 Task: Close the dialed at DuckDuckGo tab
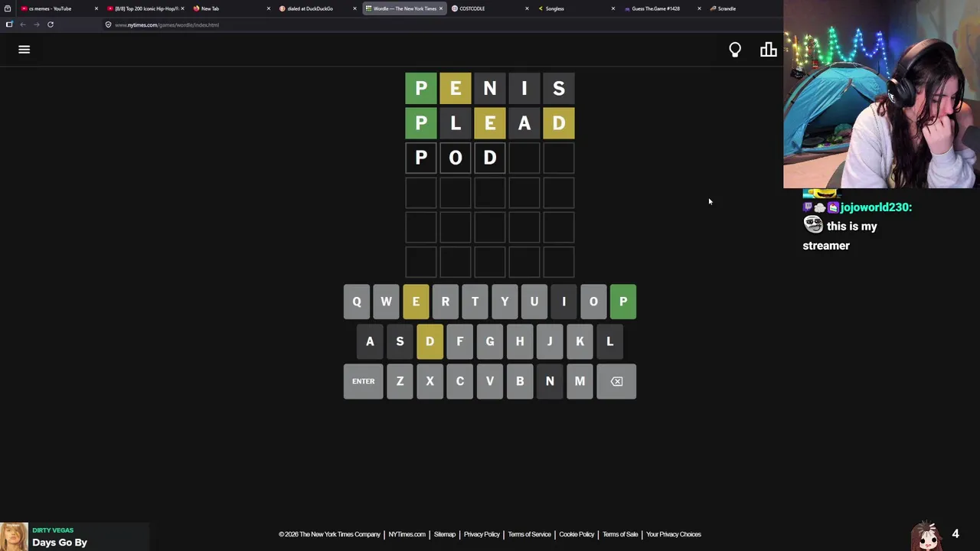click(354, 8)
